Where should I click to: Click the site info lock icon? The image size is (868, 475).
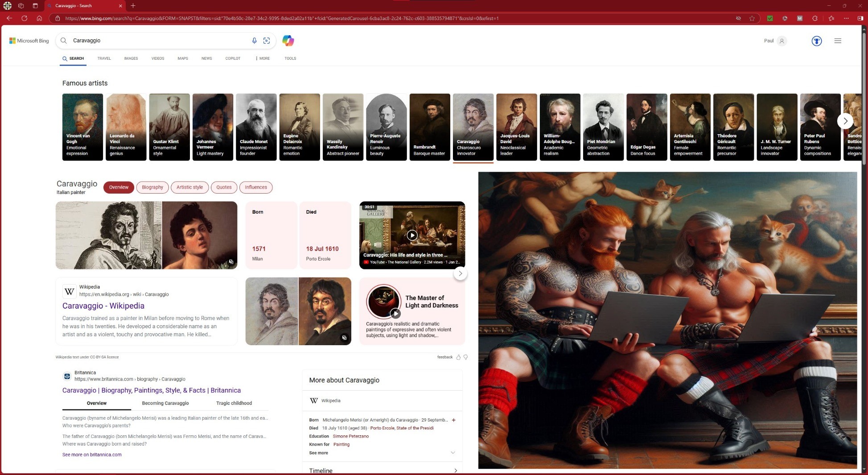pos(58,18)
